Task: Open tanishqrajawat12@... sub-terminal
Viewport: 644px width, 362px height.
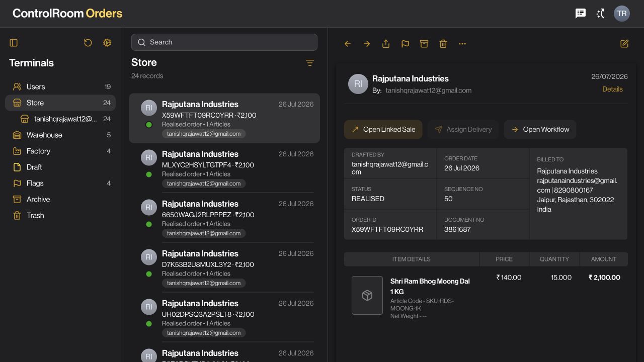Action: 65,119
